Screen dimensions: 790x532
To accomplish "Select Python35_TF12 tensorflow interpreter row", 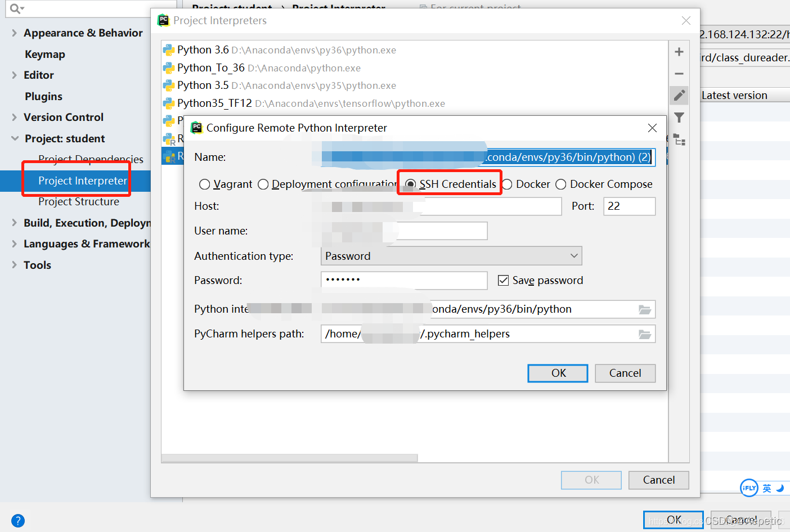I will click(414, 103).
